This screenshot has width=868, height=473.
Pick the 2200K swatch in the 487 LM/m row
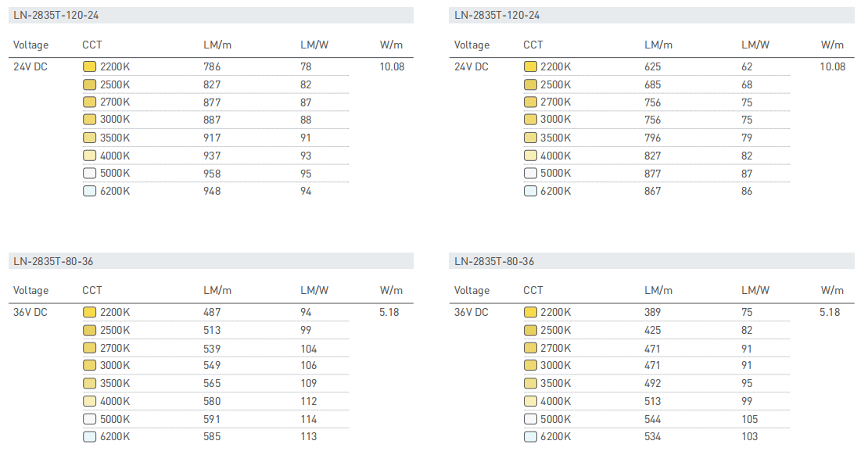89,313
